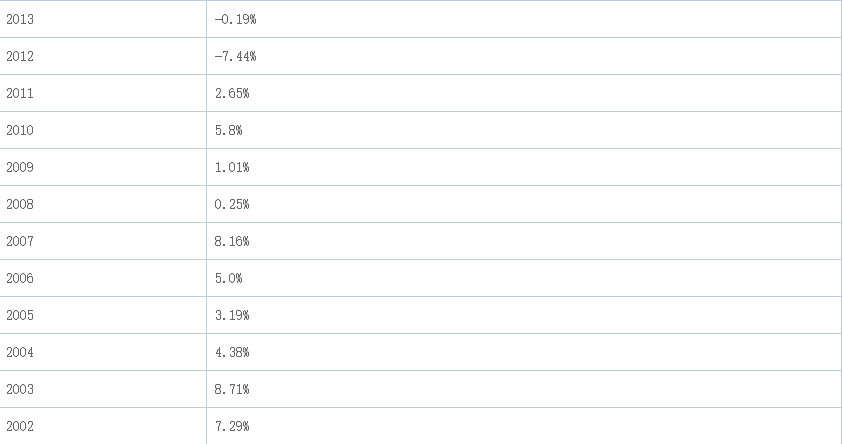843x444 pixels.
Task: Click the 2013 year cell
Action: [x=20, y=19]
